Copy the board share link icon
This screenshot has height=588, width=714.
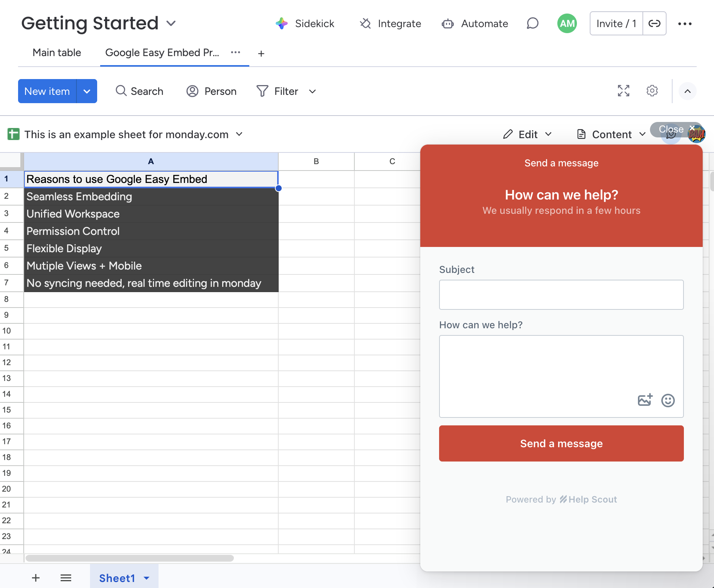click(654, 23)
